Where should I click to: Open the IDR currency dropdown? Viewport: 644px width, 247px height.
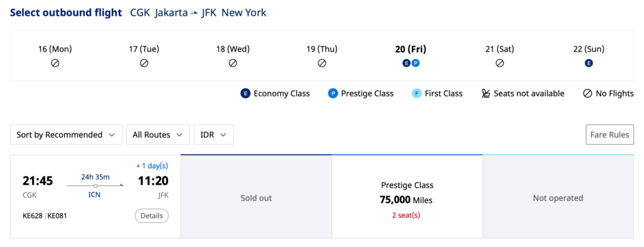click(x=214, y=135)
